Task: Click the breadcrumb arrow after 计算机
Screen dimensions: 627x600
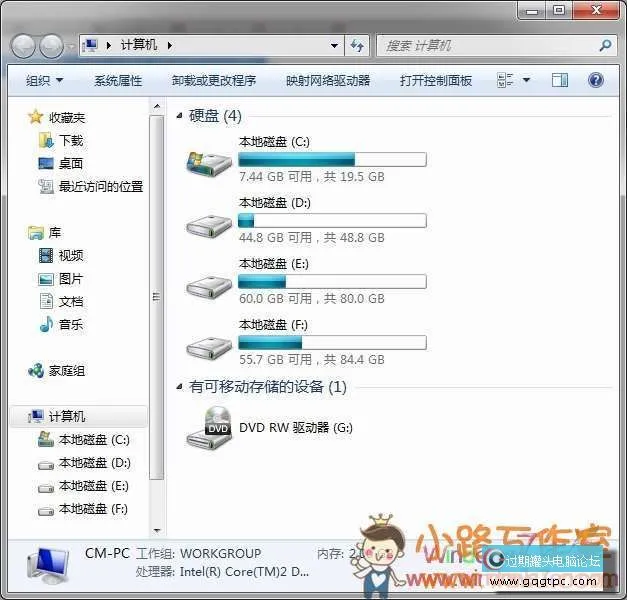Action: tap(170, 46)
